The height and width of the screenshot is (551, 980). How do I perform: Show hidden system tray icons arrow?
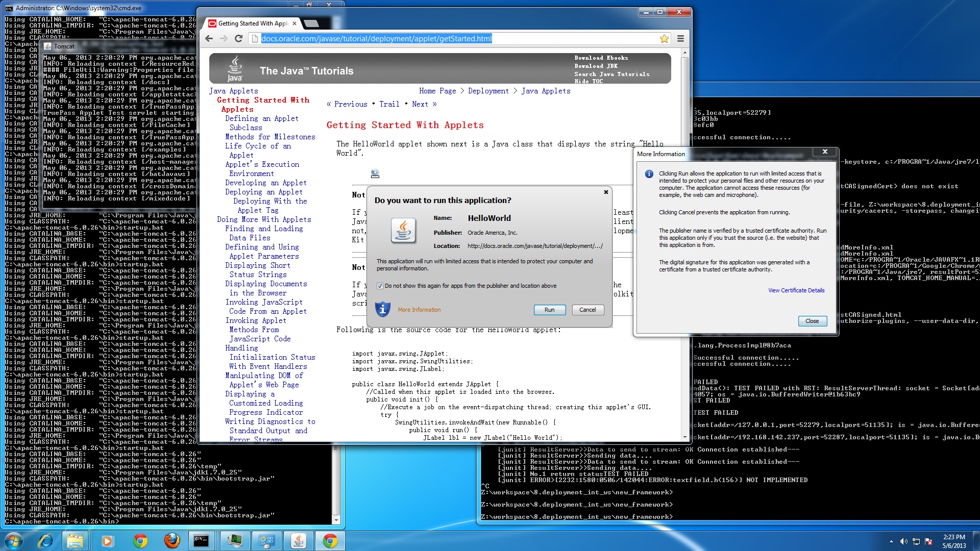coord(891,541)
